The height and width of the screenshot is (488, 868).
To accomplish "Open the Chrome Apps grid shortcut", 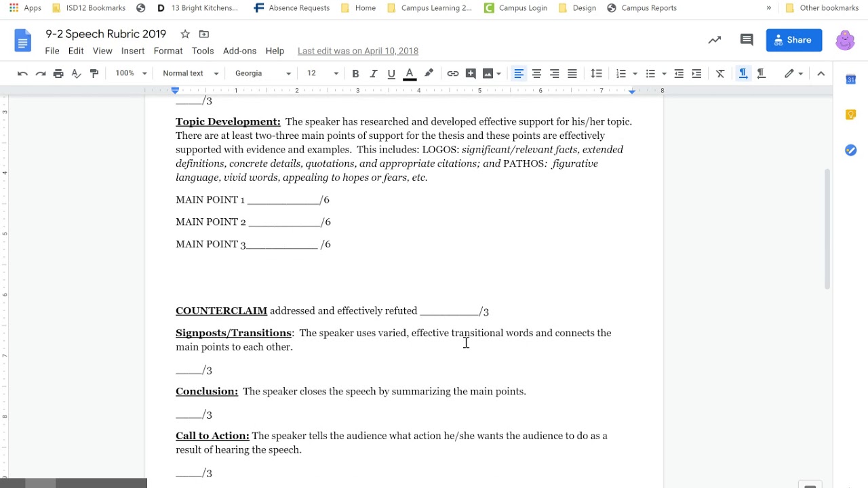I will (x=24, y=8).
